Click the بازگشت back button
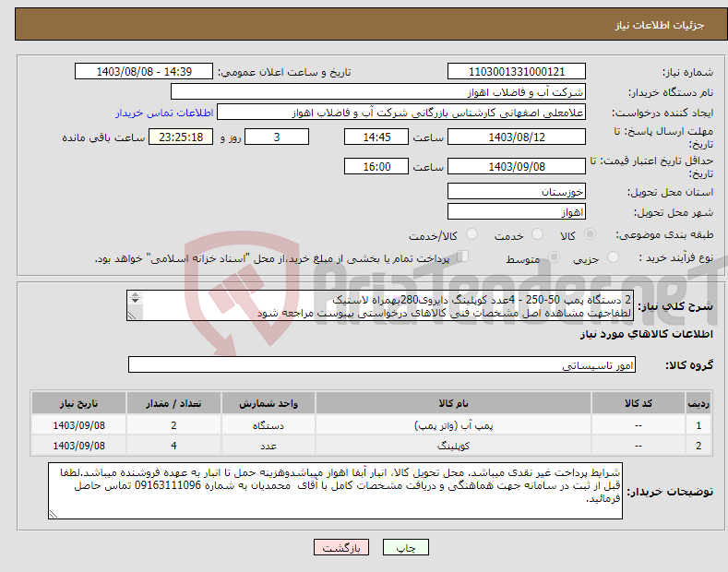The height and width of the screenshot is (572, 728). coord(341,547)
